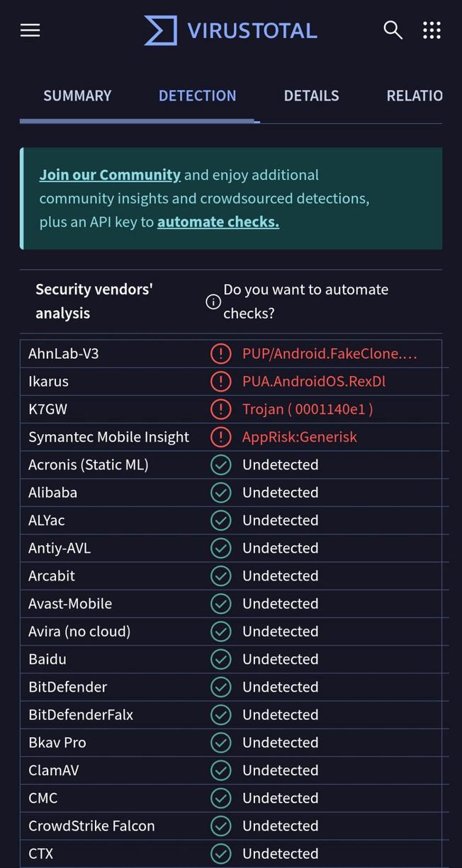Click the warning icon beside Ikarus

tap(220, 381)
